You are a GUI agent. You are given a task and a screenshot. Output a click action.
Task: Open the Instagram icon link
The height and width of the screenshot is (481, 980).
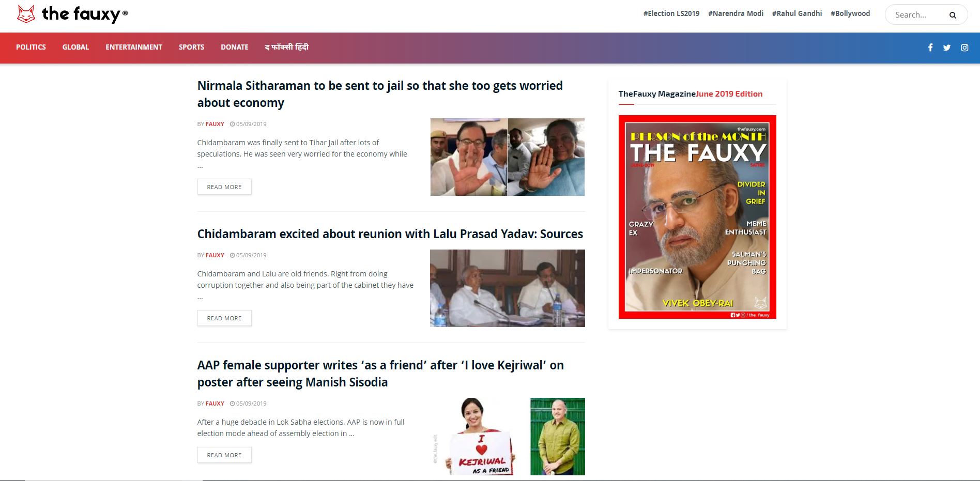tap(964, 48)
